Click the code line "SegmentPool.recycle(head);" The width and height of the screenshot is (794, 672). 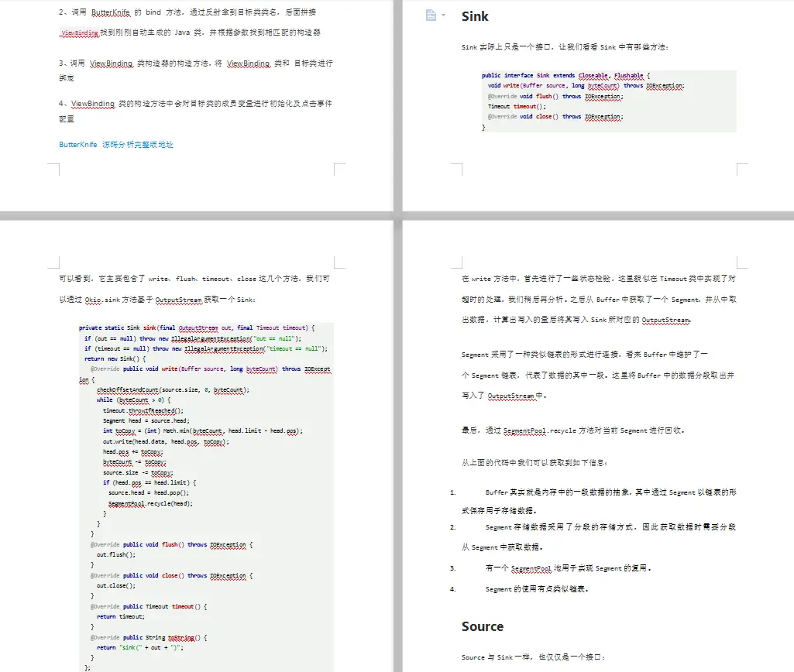(150, 503)
